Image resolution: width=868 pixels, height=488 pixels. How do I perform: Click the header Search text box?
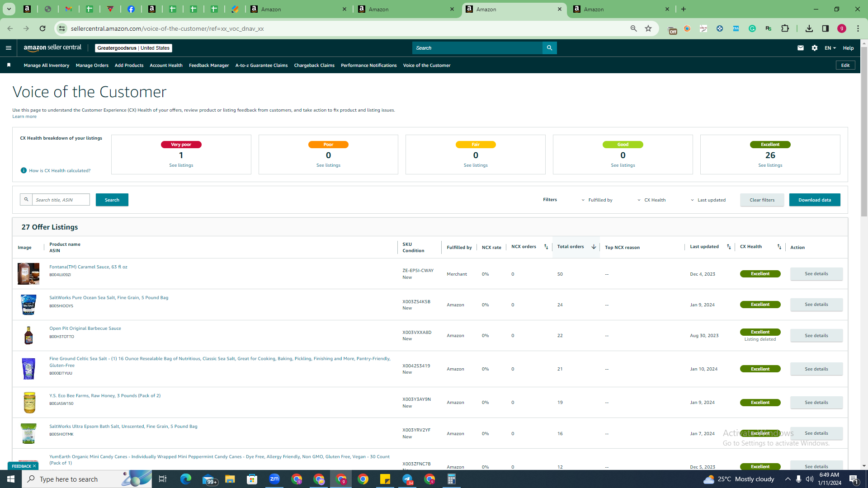pos(477,48)
